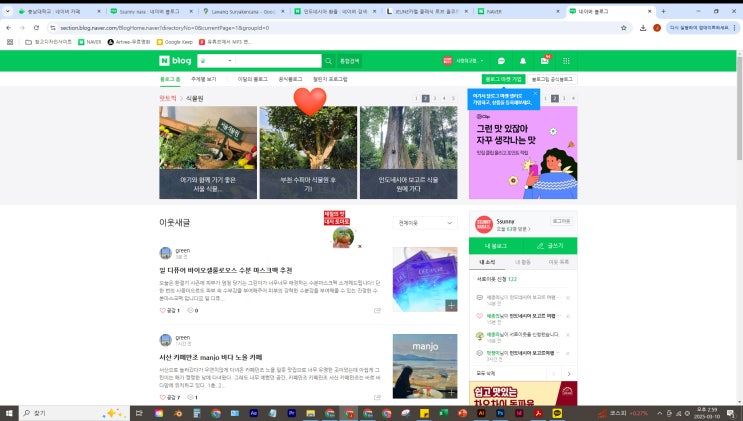Viewport: 743px width, 421px height.
Task: Click the 블로그팀 공식블로그 button
Action: (552, 79)
